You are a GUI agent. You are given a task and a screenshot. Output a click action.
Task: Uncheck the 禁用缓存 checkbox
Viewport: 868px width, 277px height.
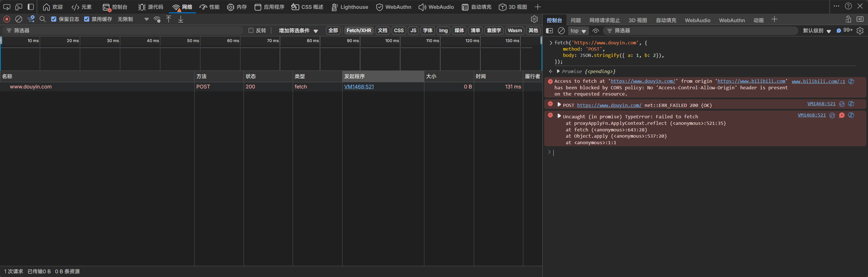(x=87, y=19)
